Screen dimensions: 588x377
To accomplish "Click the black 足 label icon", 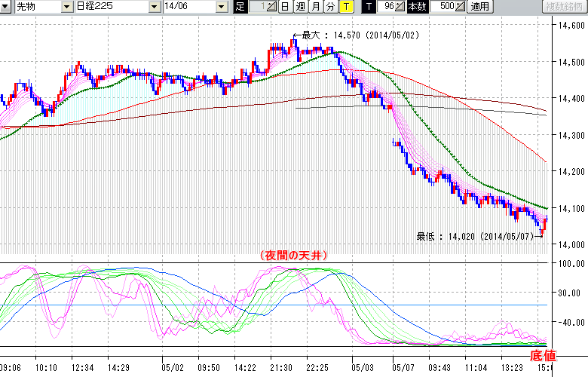I will [240, 7].
